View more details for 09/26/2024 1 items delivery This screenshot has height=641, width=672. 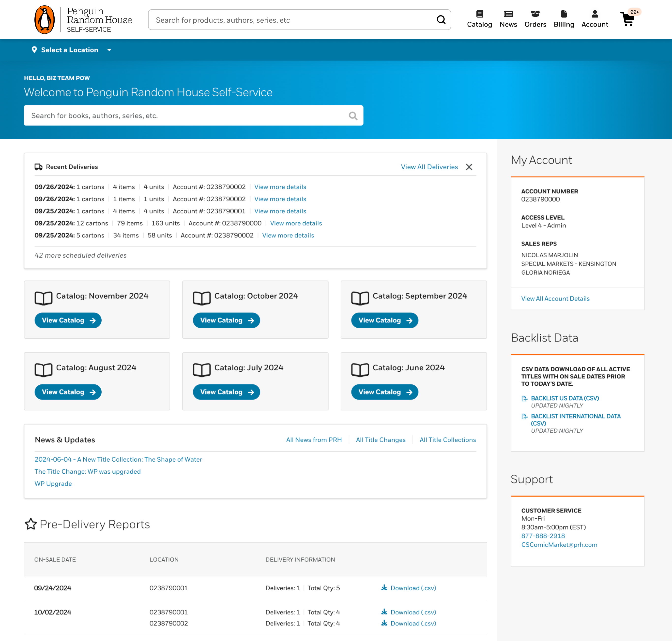pos(280,199)
